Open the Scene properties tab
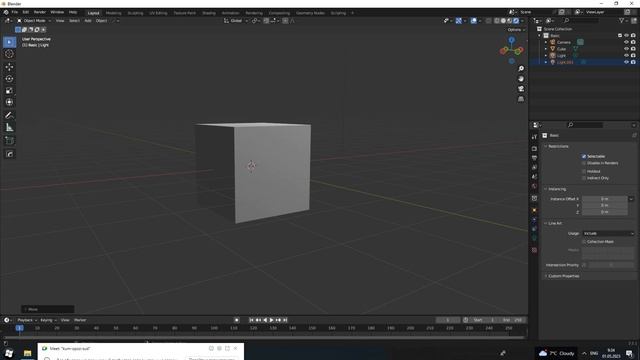The image size is (640, 360). tap(534, 177)
